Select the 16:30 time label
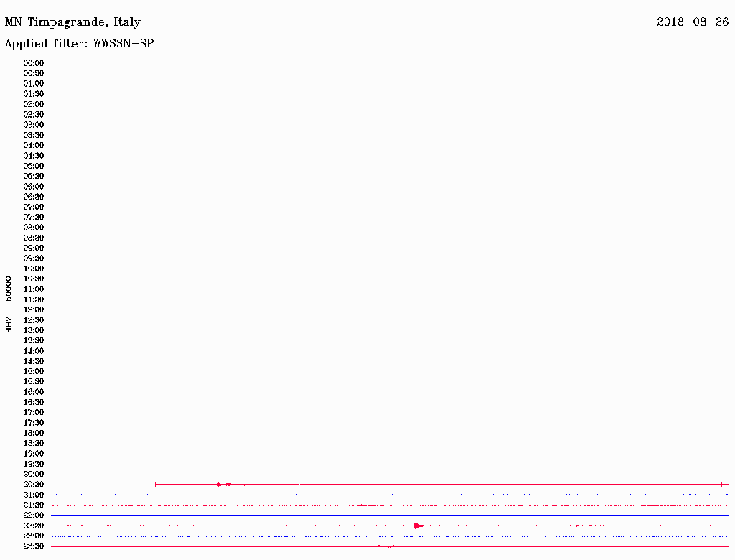735x560 pixels. pyautogui.click(x=34, y=402)
